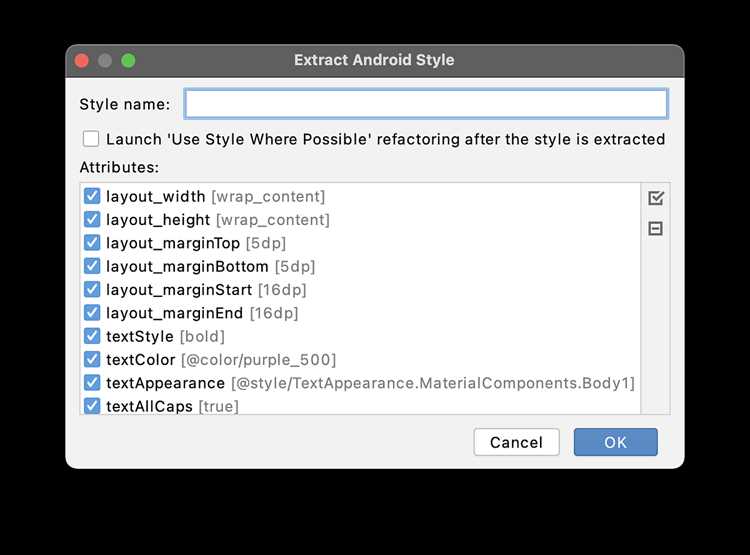Uncheck the layout_marginTop attribute checkbox

pyautogui.click(x=92, y=243)
